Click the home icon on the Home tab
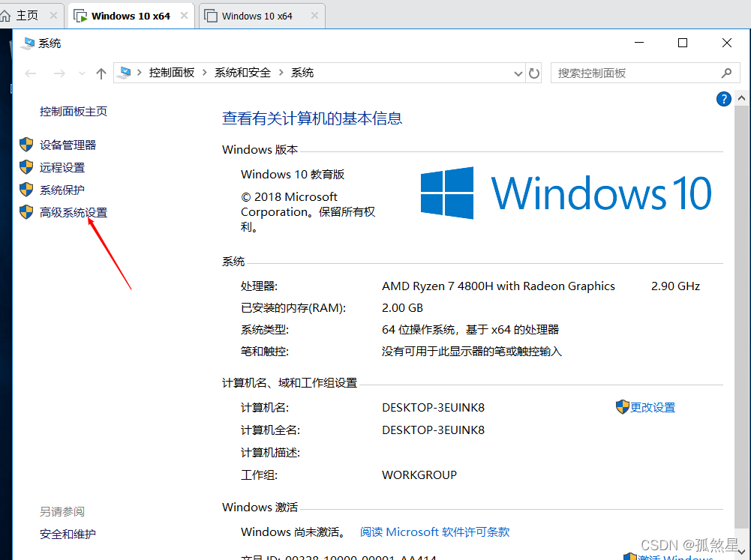The image size is (751, 560). (x=5, y=16)
